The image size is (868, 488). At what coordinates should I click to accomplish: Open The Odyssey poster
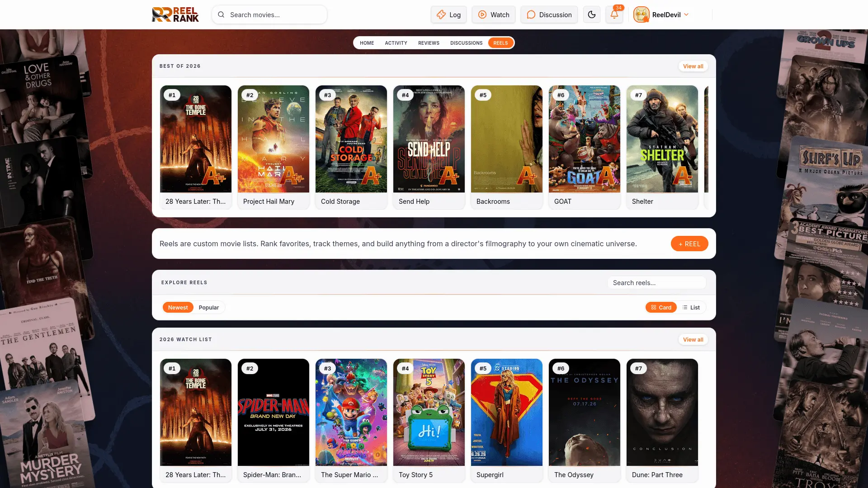tap(585, 412)
